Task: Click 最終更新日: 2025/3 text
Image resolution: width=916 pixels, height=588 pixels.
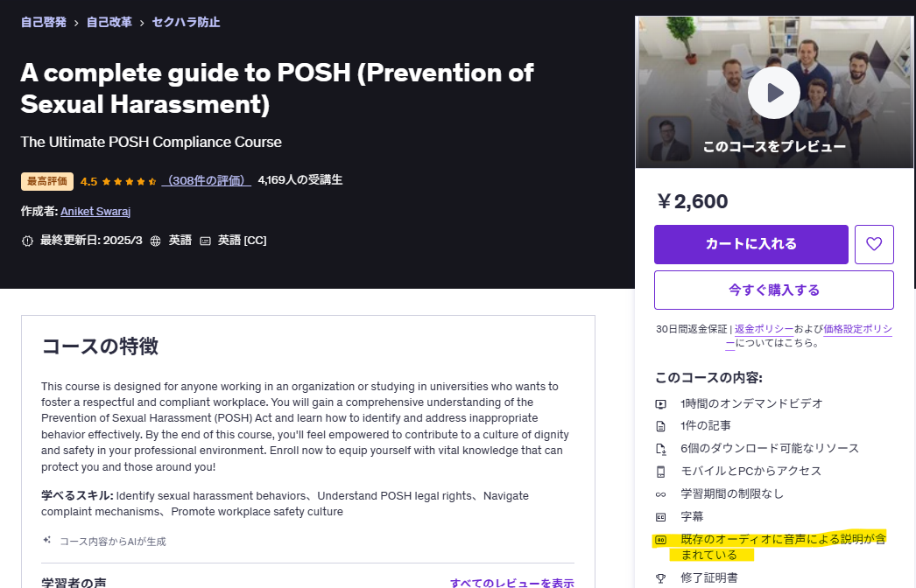Action: tap(91, 241)
